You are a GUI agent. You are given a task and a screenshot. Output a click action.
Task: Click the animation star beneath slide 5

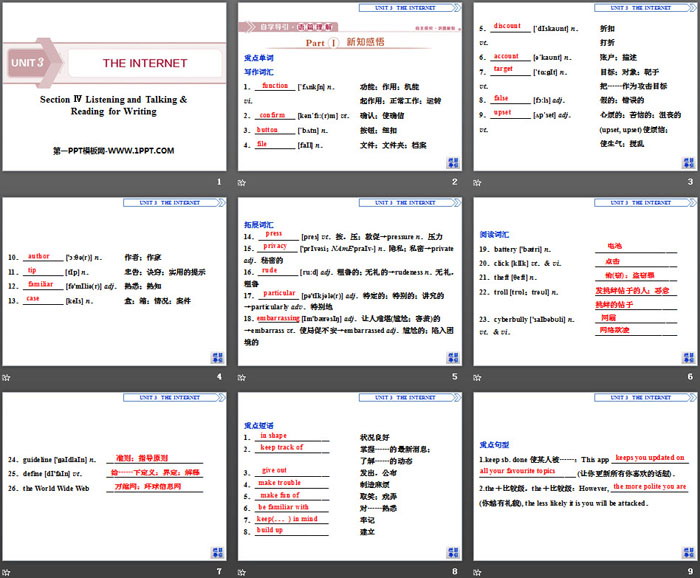pyautogui.click(x=242, y=377)
